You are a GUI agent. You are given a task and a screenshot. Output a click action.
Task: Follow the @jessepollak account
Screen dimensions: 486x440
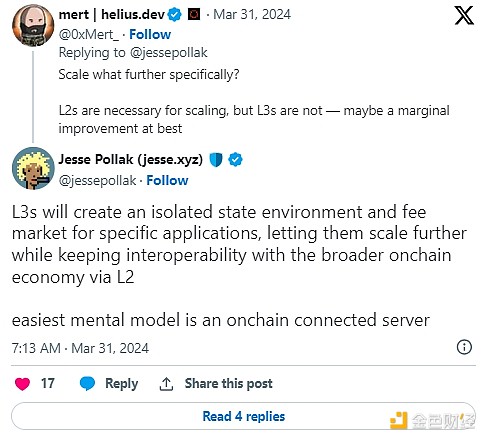167,180
